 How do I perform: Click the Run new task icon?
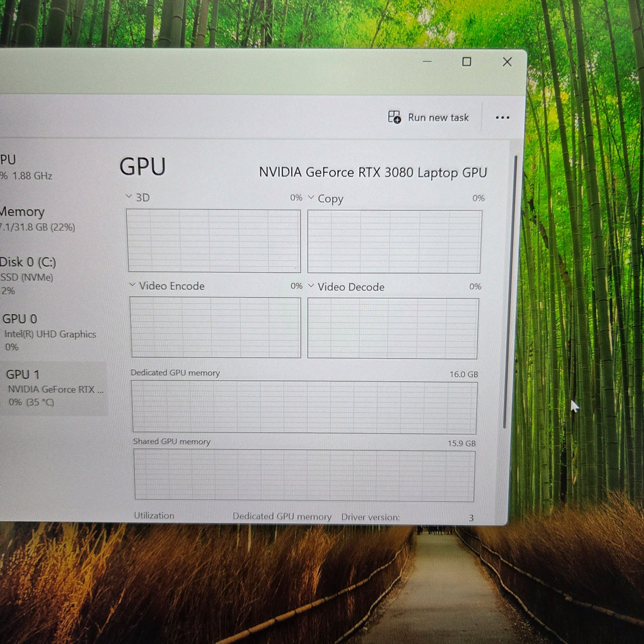[x=394, y=117]
